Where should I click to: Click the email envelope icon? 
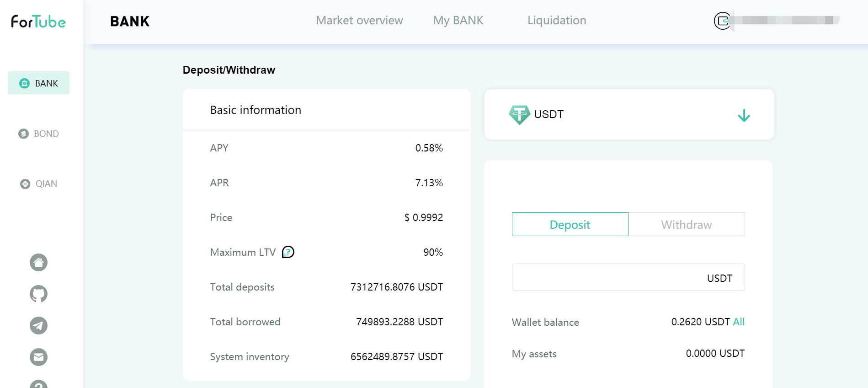click(38, 357)
